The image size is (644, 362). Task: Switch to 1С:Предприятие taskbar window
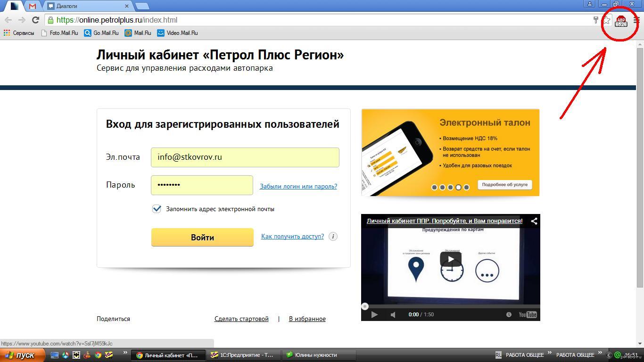[243, 355]
